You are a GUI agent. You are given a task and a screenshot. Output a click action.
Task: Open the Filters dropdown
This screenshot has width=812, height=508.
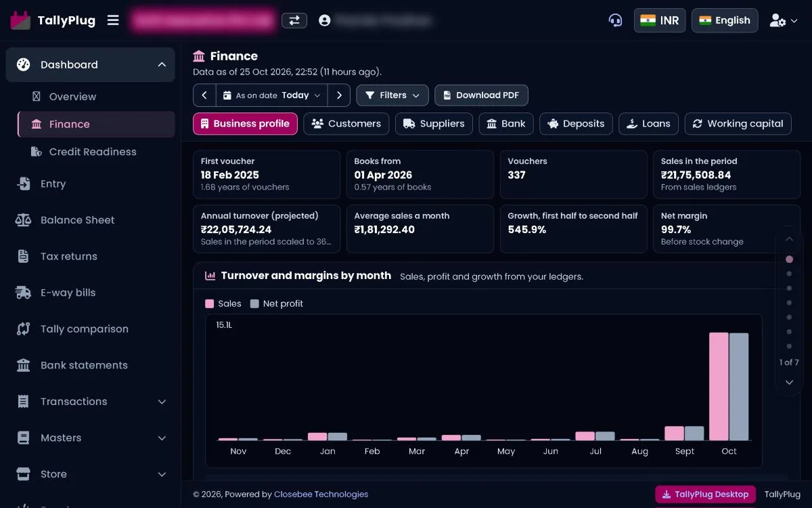click(x=392, y=96)
